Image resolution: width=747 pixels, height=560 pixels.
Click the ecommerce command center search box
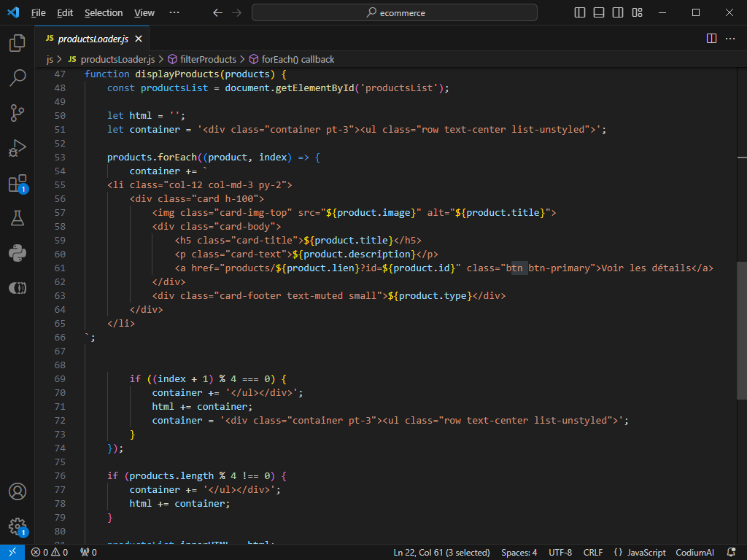(394, 12)
